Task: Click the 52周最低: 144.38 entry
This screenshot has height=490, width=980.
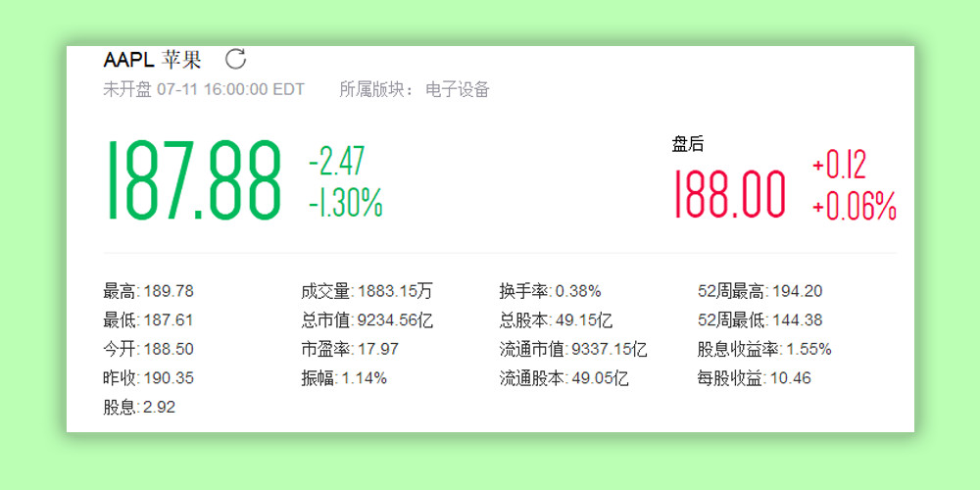Action: coord(760,320)
